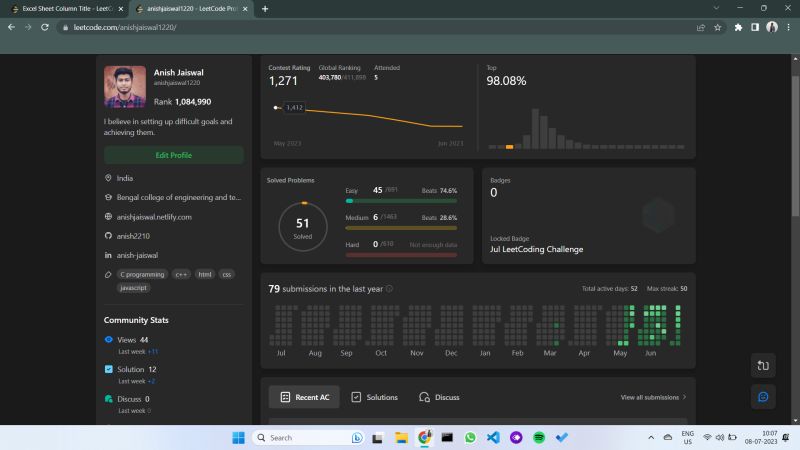Click the Views eye icon in Community Stats
The height and width of the screenshot is (450, 800).
click(109, 340)
